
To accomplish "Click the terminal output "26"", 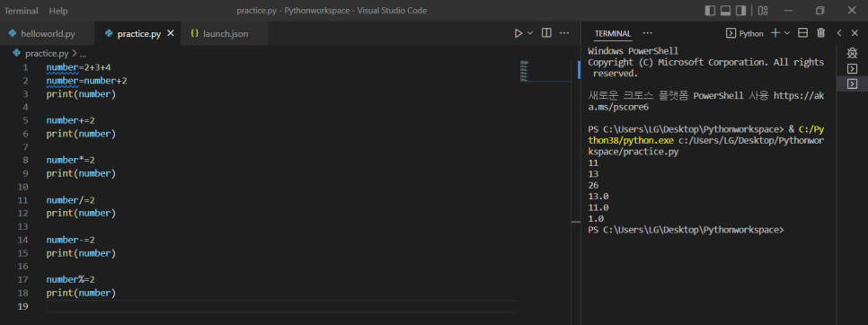I will pos(593,185).
